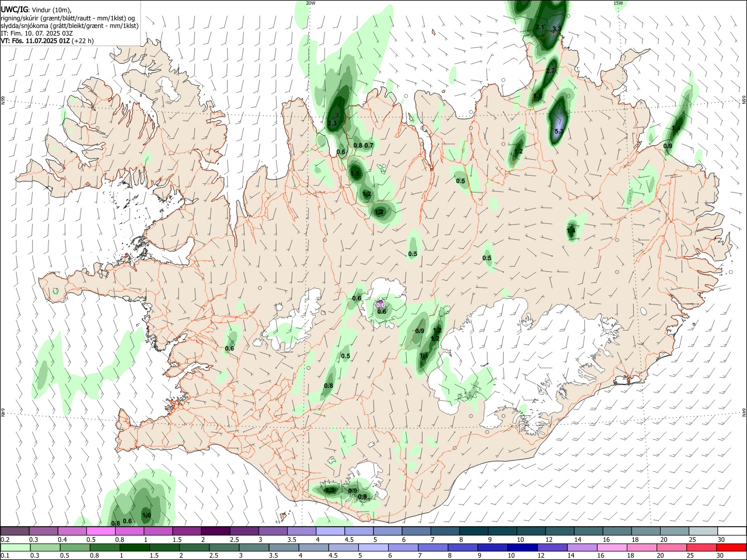Click the 20W longitude label
Screen dimensions: 747x560
tap(311, 3)
